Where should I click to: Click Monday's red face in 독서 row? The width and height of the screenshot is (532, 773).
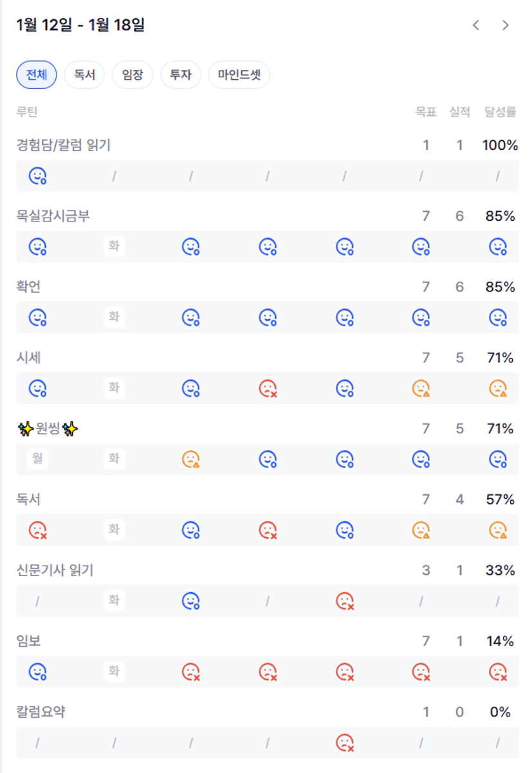(38, 530)
